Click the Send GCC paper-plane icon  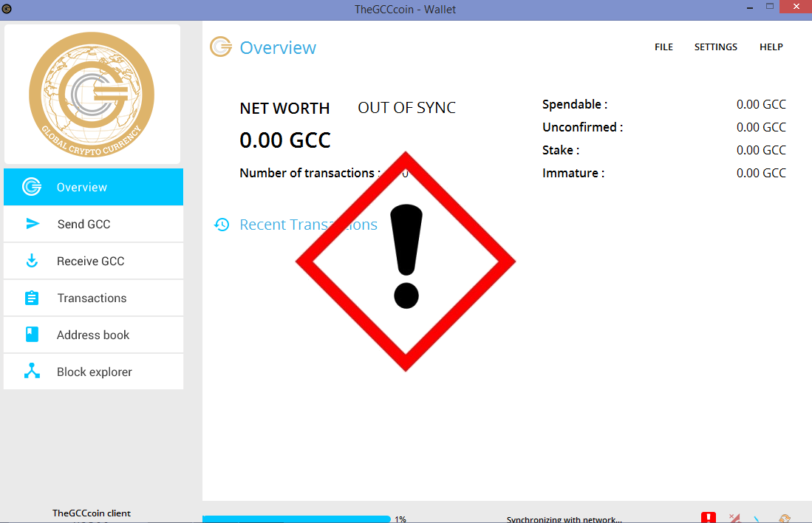(33, 224)
